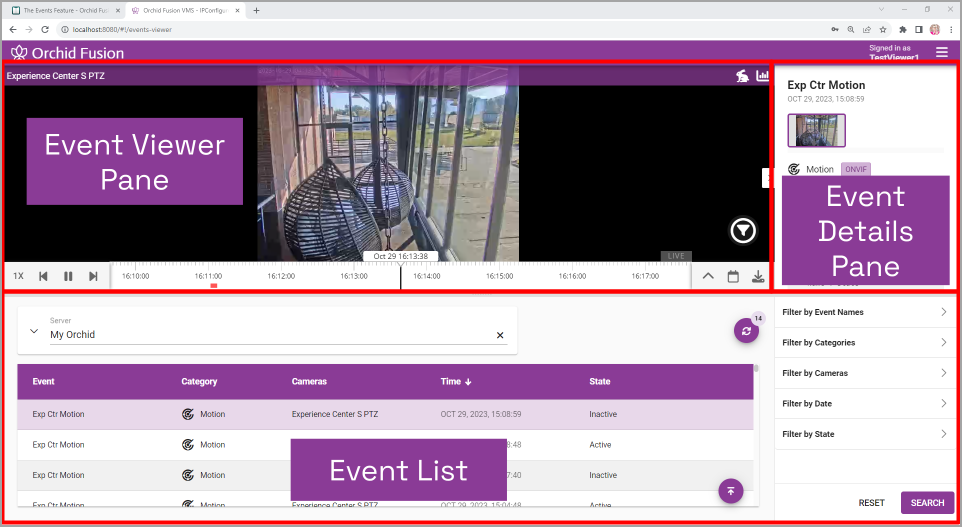Change 1X playback speed
Image resolution: width=962 pixels, height=527 pixels.
pyautogui.click(x=18, y=276)
